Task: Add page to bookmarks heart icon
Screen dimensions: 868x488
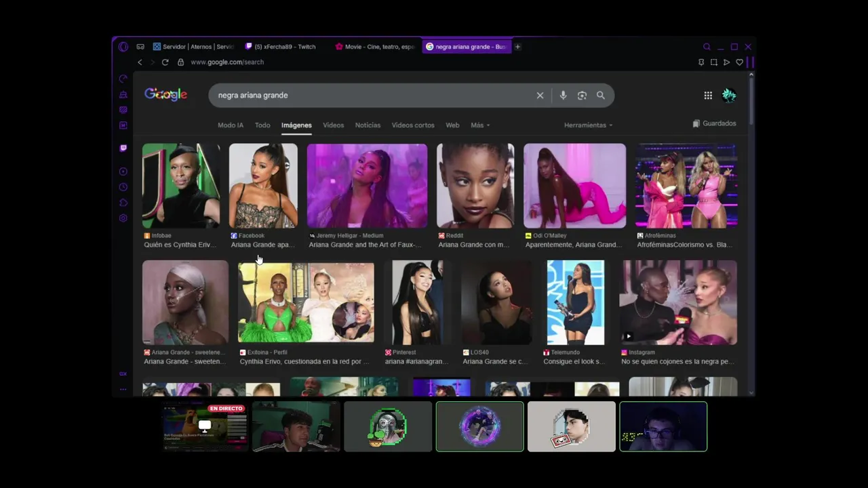Action: (x=740, y=62)
